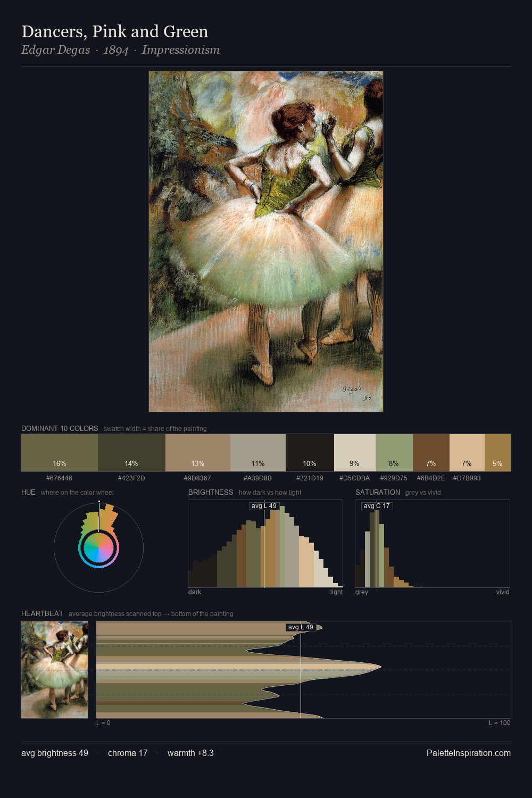Click the 'grey' axis label under Saturation
Screen dimensions: 532x798
click(x=362, y=592)
